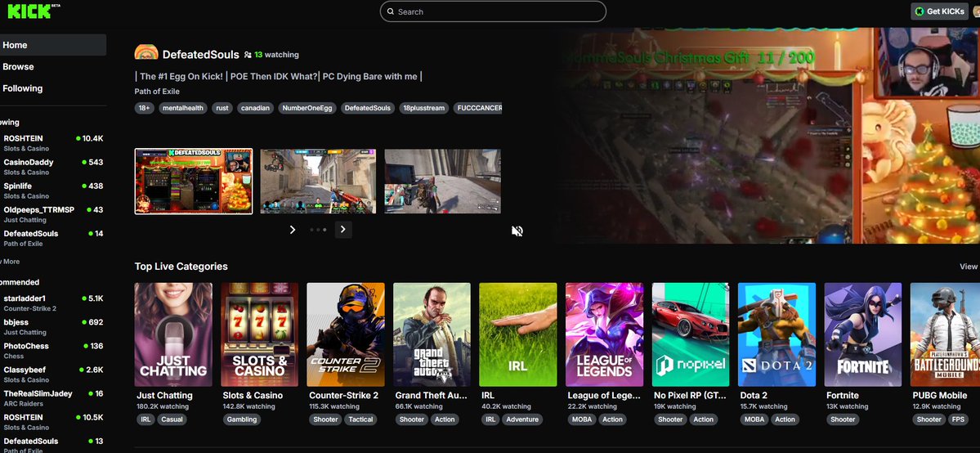Image resolution: width=980 pixels, height=453 pixels.
Task: Select the 18plusstream tag
Action: [x=423, y=108]
